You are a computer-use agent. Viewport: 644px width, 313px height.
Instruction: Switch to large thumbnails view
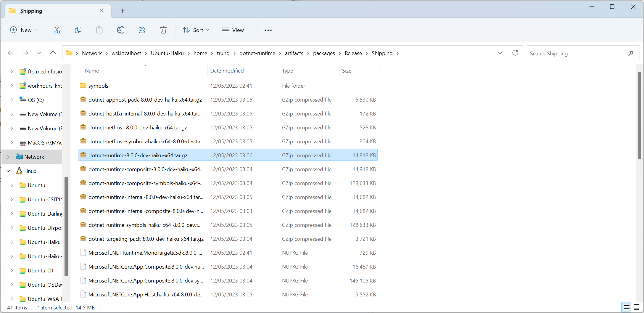tap(636, 307)
